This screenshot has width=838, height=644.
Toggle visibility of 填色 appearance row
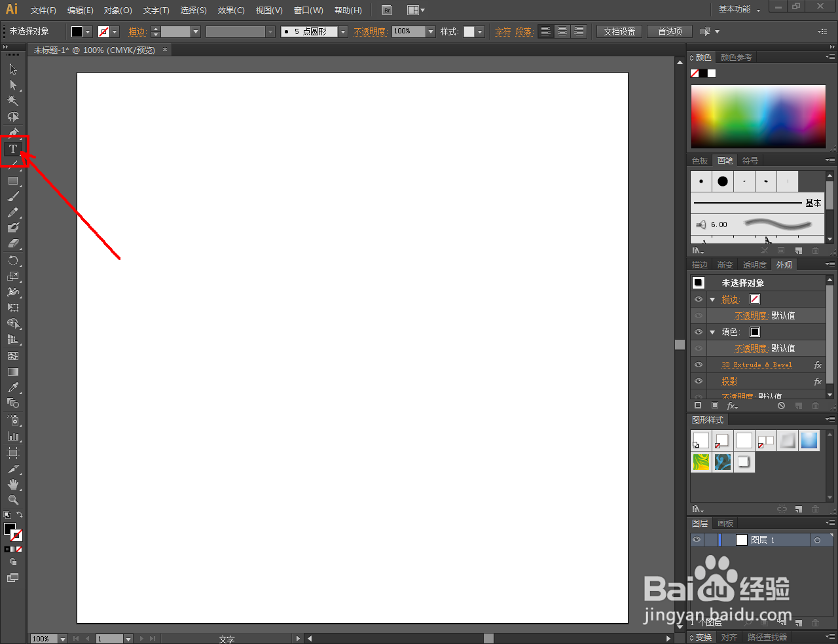(x=699, y=332)
